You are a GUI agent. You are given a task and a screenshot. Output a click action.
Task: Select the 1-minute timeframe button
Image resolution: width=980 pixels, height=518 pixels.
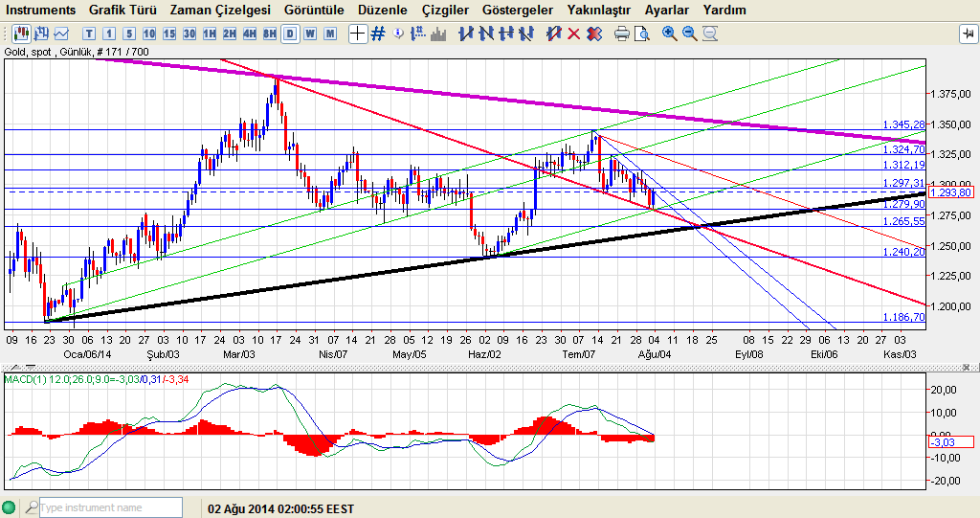coord(109,34)
